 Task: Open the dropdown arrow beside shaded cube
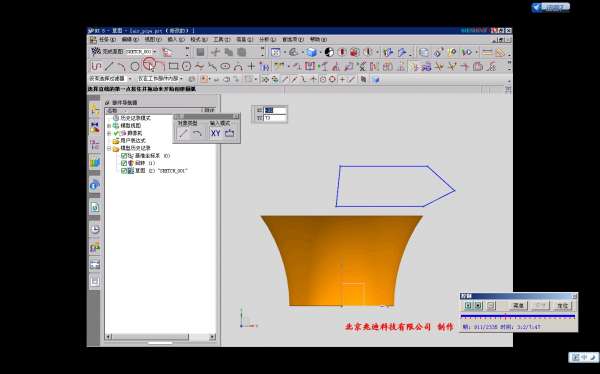[320, 52]
